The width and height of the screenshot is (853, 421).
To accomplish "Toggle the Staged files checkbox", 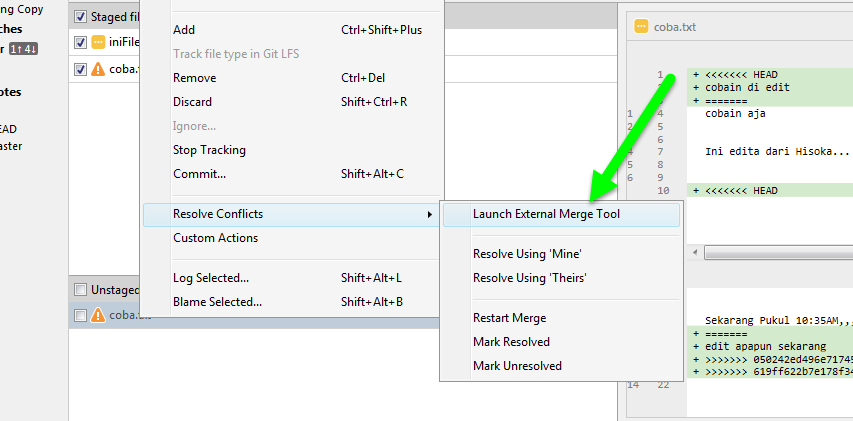I will (80, 17).
